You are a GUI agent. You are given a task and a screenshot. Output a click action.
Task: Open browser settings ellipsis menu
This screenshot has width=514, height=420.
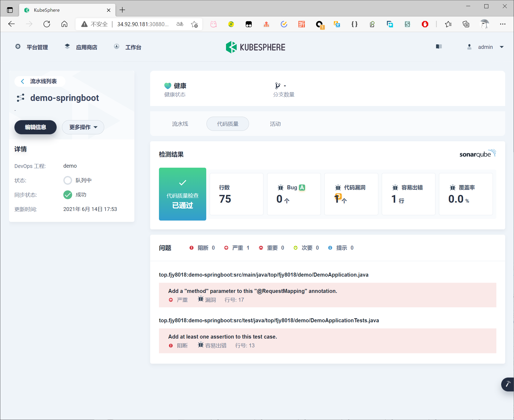(503, 24)
